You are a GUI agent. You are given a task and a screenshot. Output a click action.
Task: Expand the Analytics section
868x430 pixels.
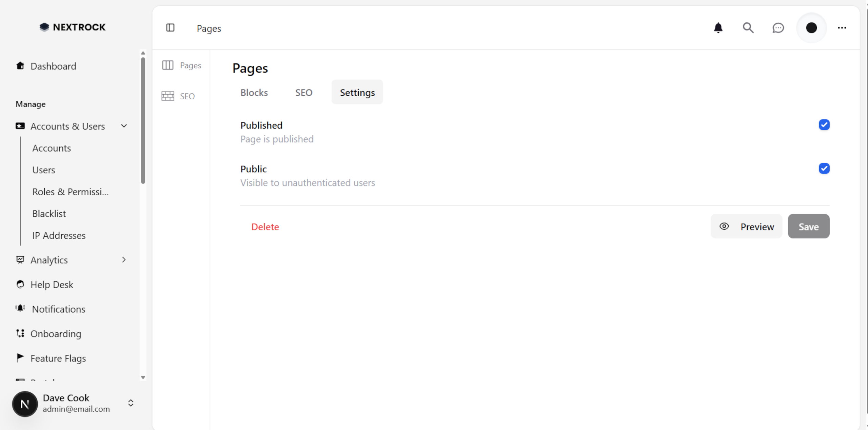point(124,260)
